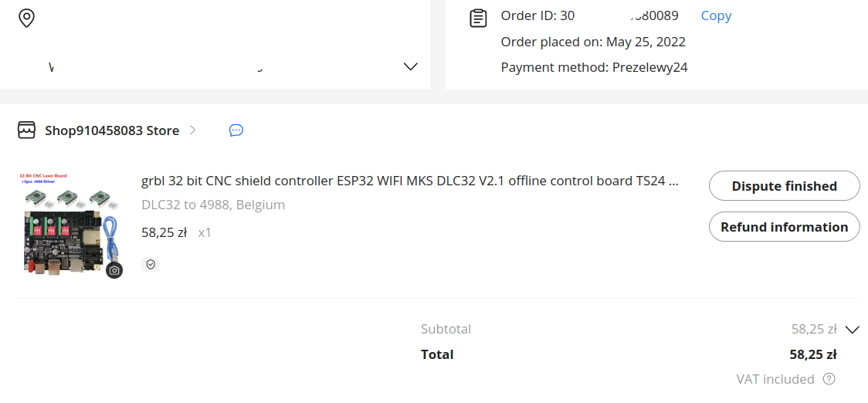Click the camera icon on product image
The image size is (868, 403).
click(114, 270)
